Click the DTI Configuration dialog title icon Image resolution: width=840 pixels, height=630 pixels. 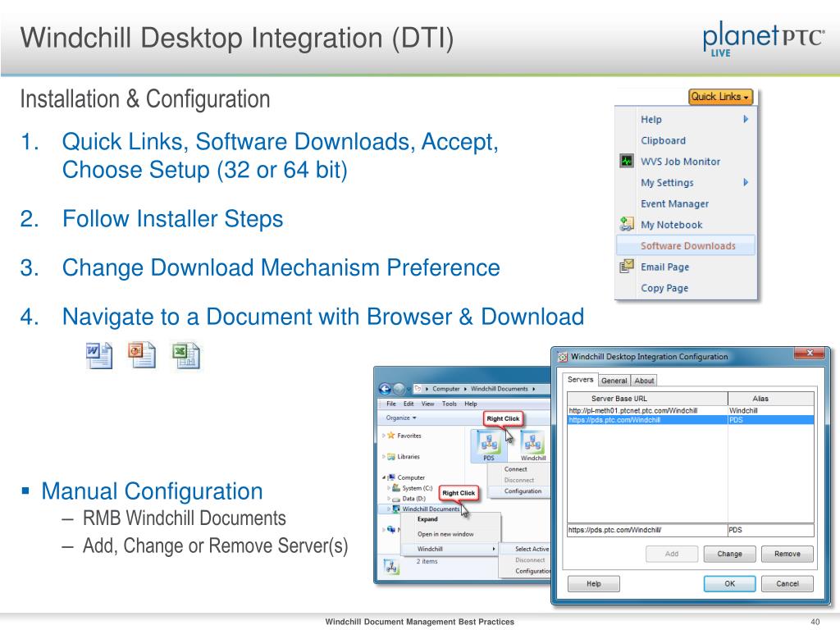563,357
